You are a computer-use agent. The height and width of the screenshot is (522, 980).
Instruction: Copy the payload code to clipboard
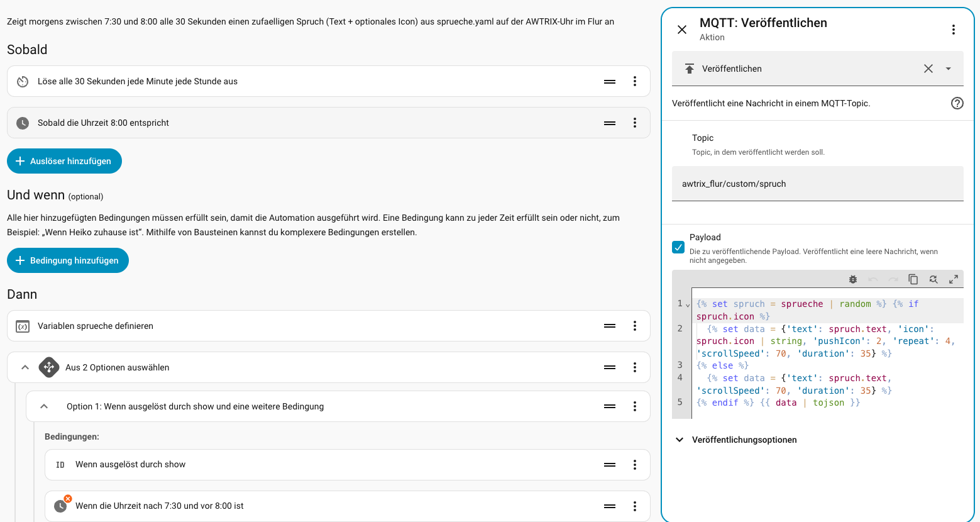913,279
